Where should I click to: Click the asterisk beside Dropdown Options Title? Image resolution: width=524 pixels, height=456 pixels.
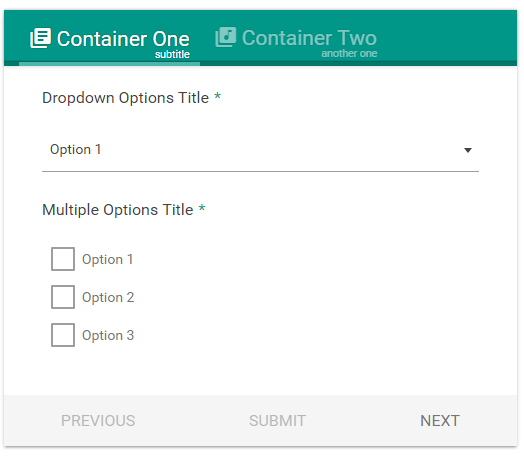218,96
